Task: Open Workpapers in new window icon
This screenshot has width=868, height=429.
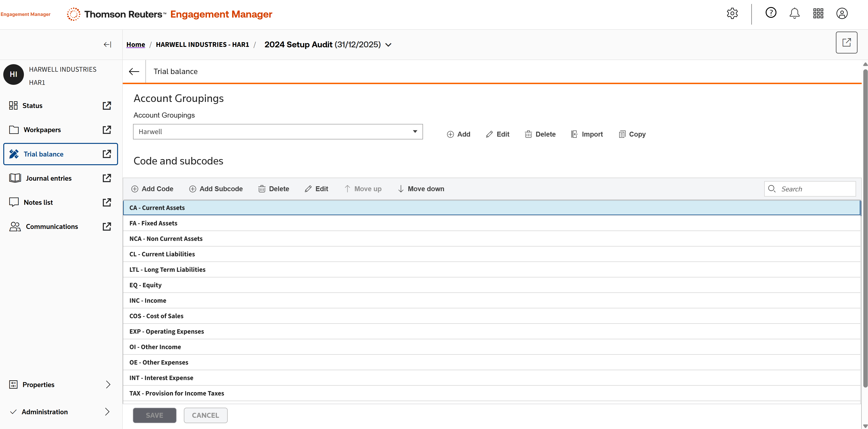Action: [x=107, y=130]
